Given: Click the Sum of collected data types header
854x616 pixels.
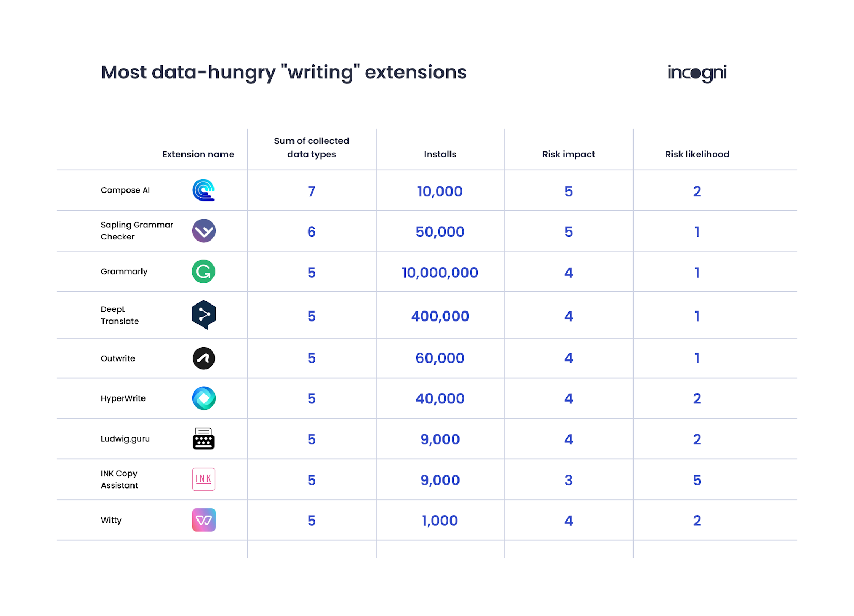Looking at the screenshot, I should point(312,147).
